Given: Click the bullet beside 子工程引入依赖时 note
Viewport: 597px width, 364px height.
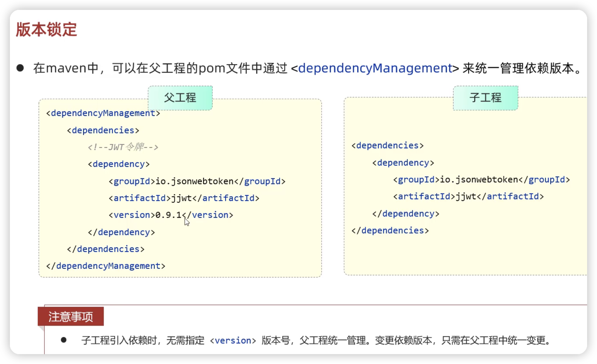Looking at the screenshot, I should click(x=64, y=340).
